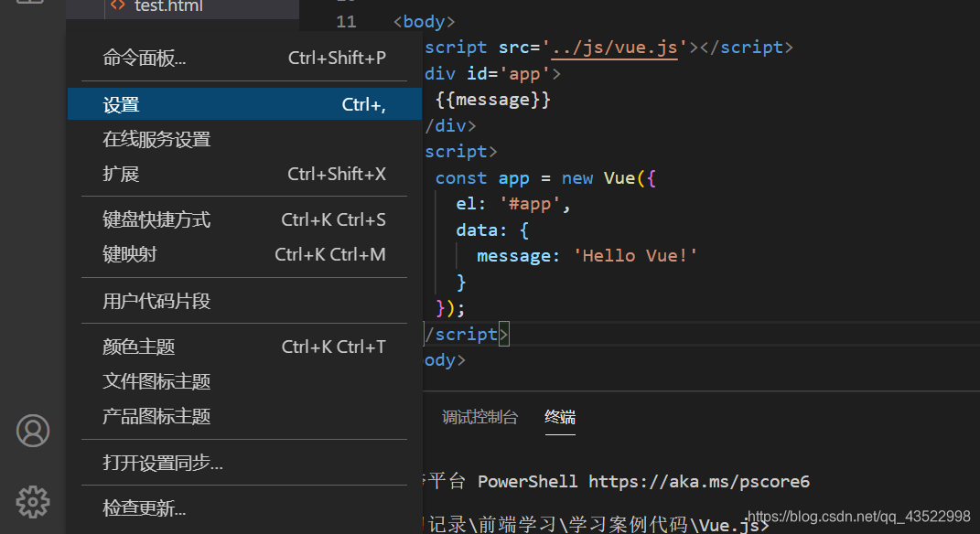Click the https://aka.ms/pscore6 terminal link
Viewport: 980px width, 534px height.
tap(699, 482)
